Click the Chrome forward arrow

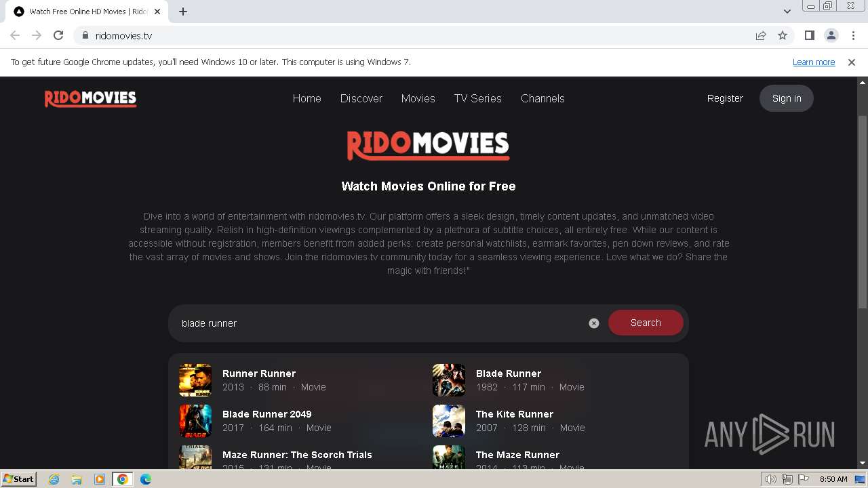click(37, 35)
